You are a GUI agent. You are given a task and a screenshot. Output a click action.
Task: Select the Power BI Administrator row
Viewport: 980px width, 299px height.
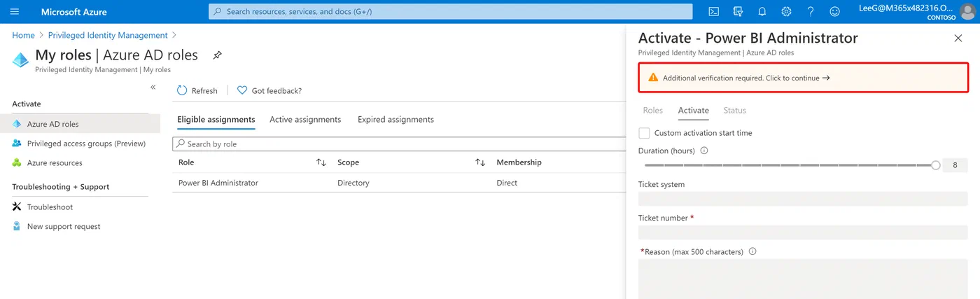399,183
